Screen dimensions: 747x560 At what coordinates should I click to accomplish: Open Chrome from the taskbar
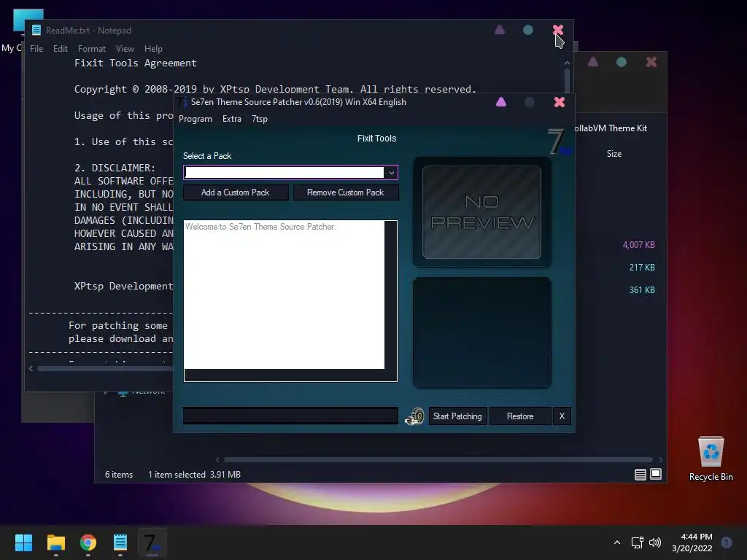(88, 542)
